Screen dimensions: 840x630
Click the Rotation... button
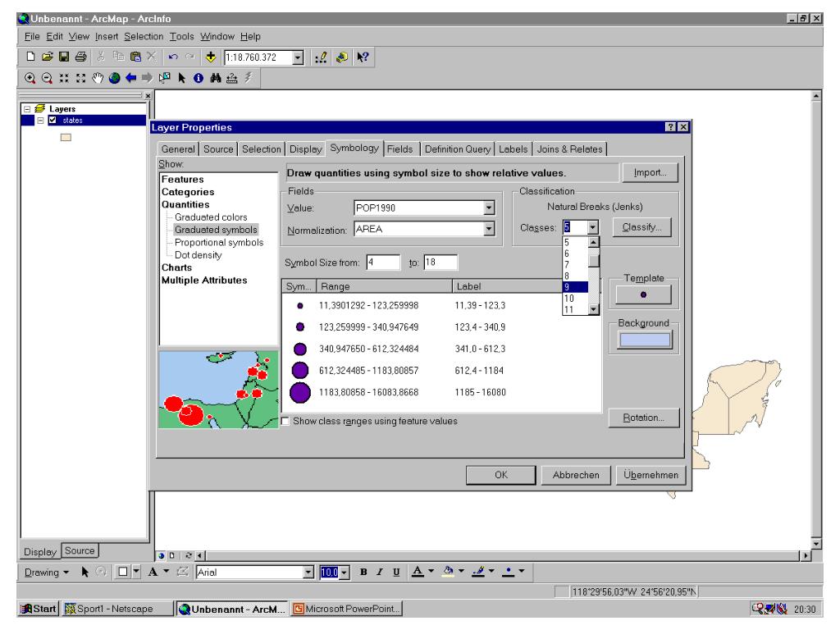coord(643,418)
